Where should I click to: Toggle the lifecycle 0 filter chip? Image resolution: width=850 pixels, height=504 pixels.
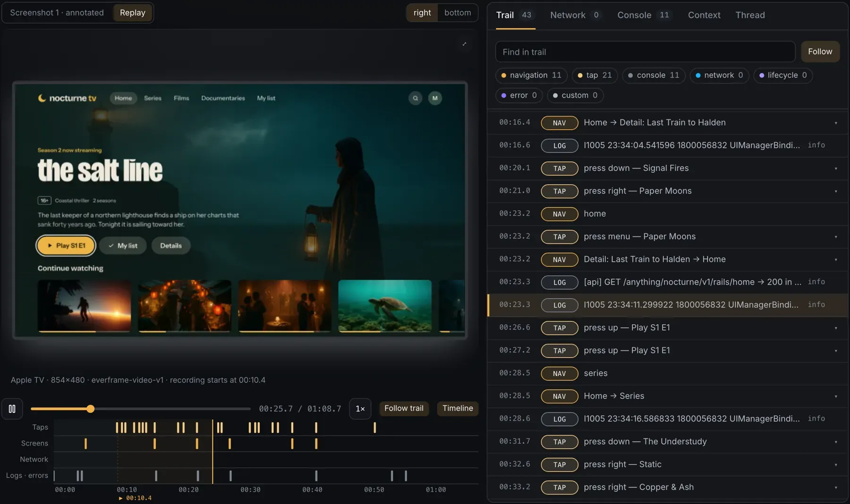[783, 75]
